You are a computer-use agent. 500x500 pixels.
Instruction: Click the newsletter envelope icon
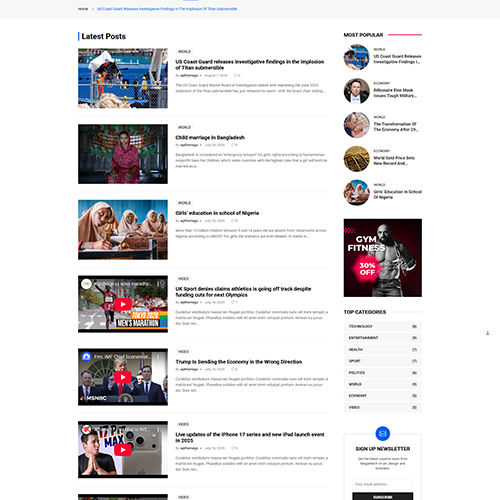point(383,434)
